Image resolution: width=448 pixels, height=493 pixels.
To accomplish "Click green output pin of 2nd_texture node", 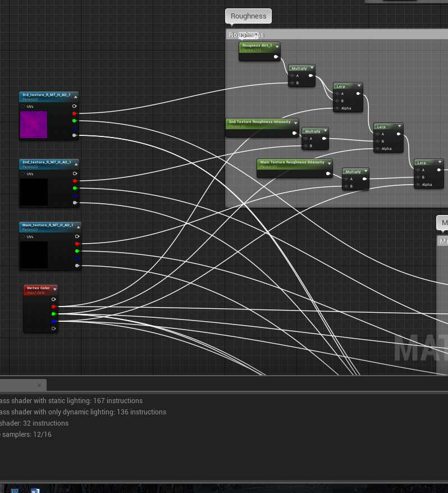I will [75, 188].
